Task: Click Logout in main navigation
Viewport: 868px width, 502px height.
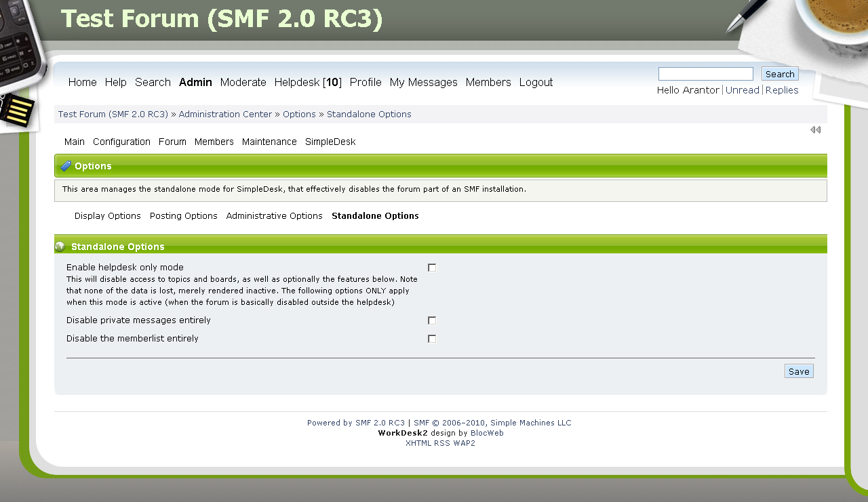Action: click(x=536, y=82)
